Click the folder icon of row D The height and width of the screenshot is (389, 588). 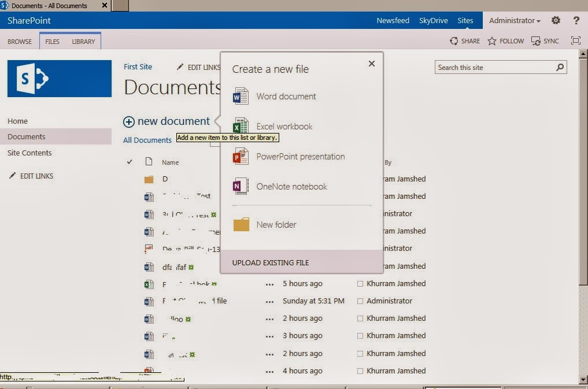point(149,179)
